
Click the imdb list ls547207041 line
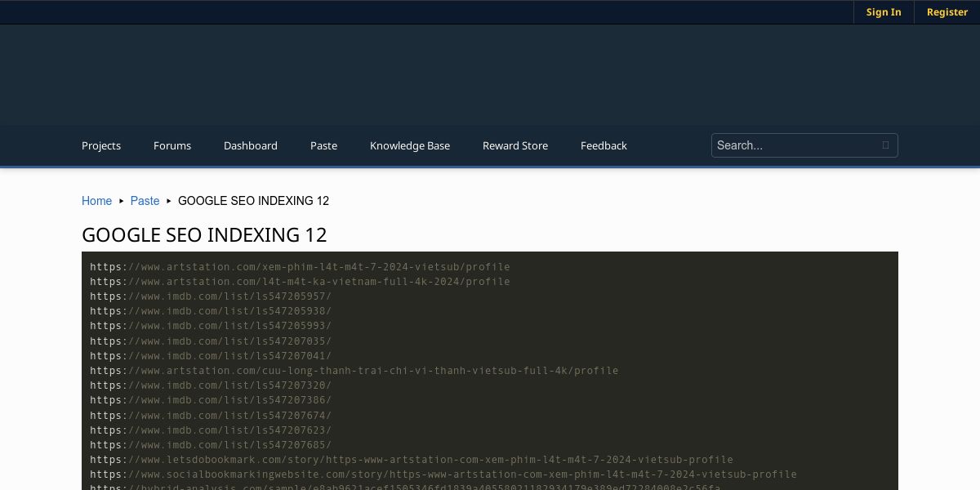tap(211, 356)
